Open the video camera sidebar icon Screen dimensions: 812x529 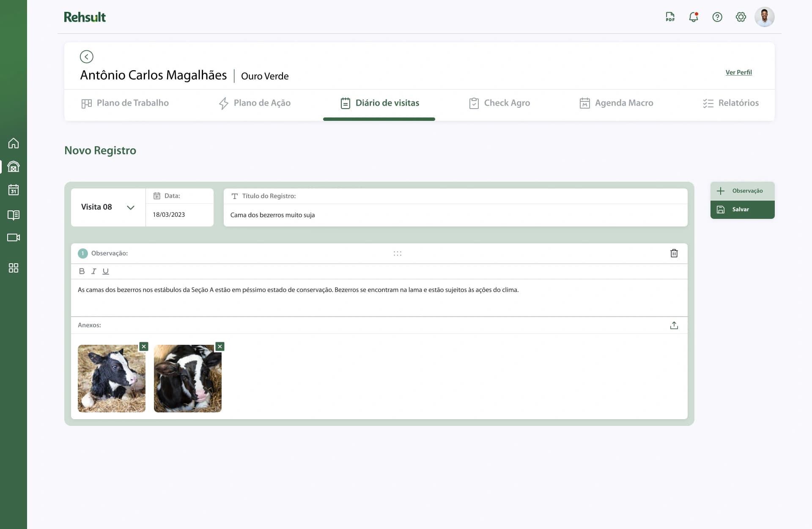pos(14,237)
